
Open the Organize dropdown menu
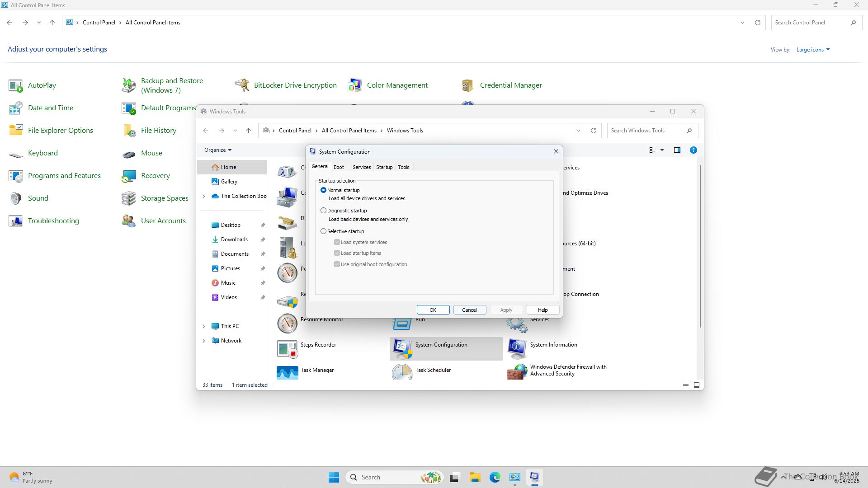217,150
